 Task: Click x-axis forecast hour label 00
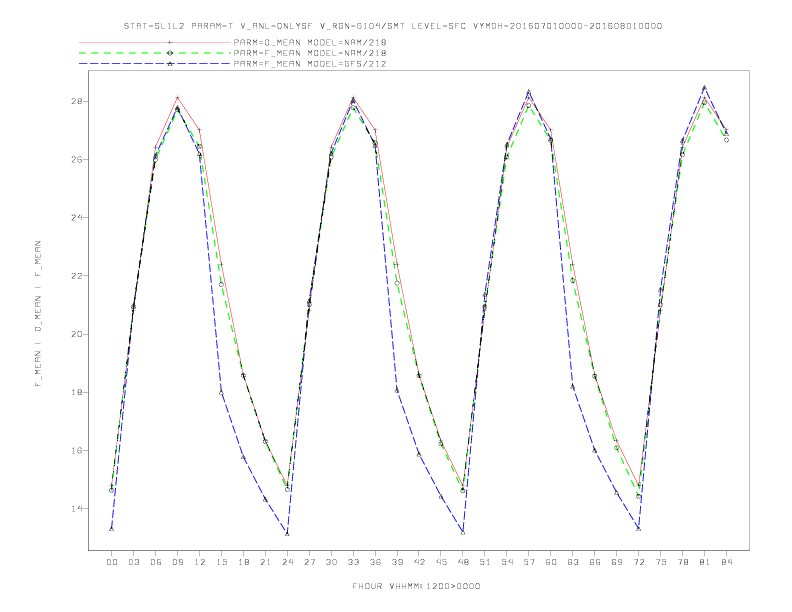pyautogui.click(x=112, y=562)
